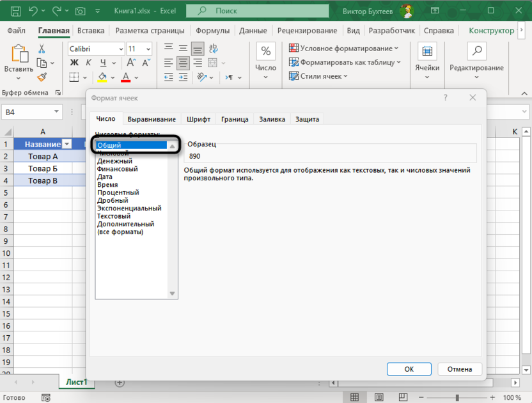
Task: Toggle italic formatting (К)
Action: pyautogui.click(x=87, y=63)
